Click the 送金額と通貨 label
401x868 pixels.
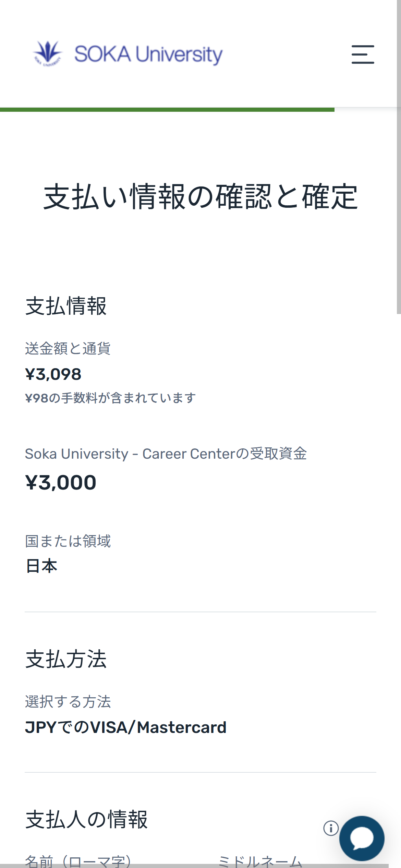[x=68, y=348]
